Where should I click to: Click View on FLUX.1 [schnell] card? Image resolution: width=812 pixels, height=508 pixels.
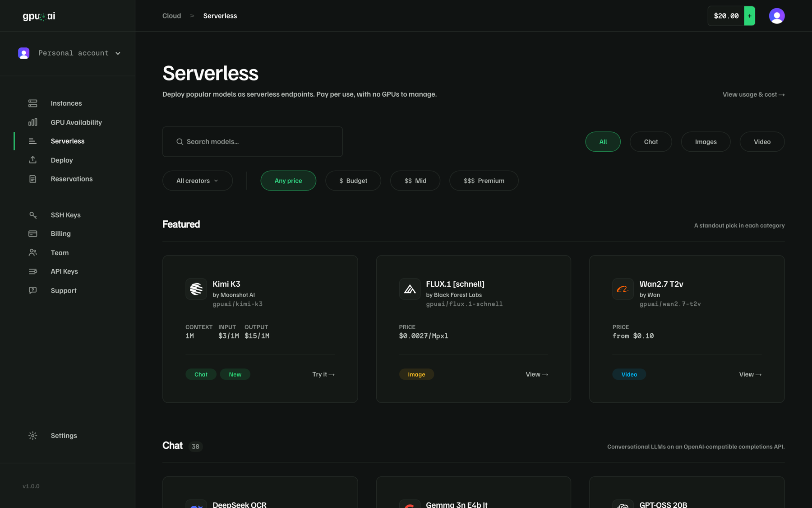[537, 374]
